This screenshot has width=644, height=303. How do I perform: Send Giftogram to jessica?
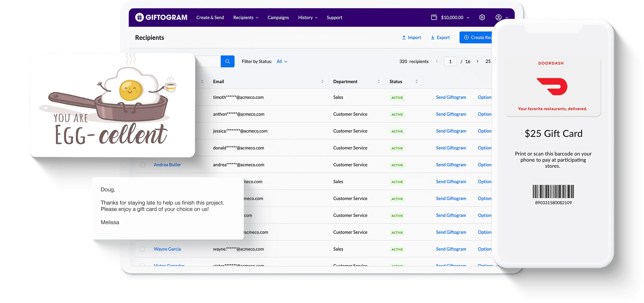[x=451, y=131]
